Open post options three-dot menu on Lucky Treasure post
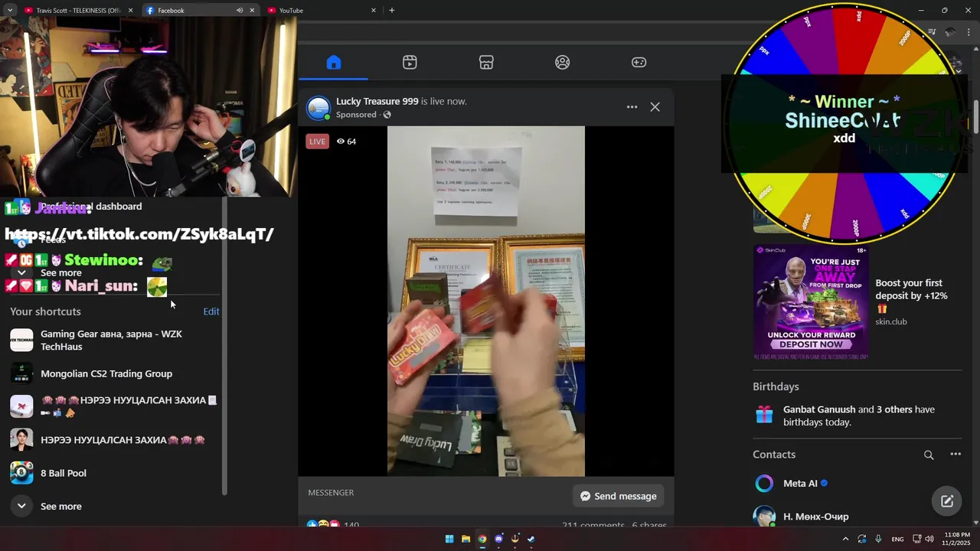 tap(632, 107)
